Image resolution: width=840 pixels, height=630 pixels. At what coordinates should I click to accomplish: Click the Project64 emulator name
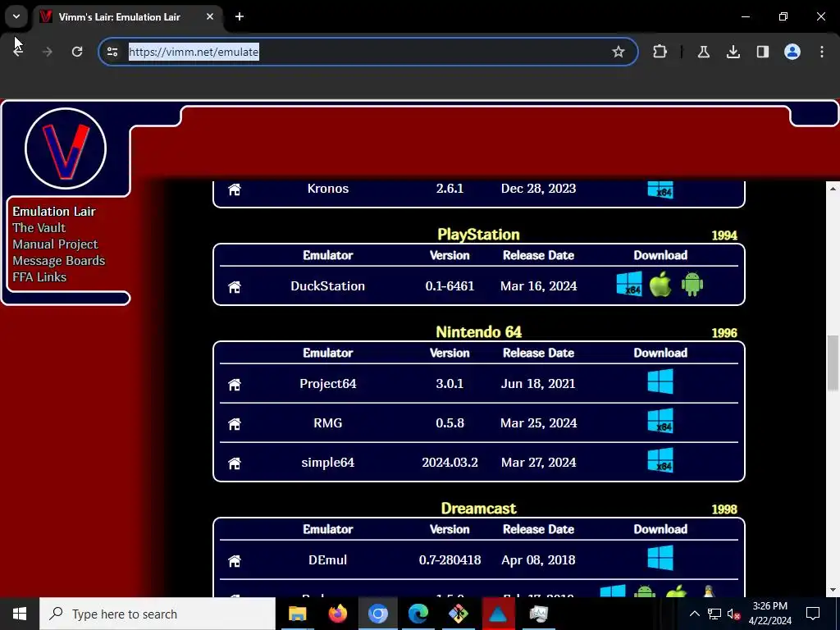(328, 384)
